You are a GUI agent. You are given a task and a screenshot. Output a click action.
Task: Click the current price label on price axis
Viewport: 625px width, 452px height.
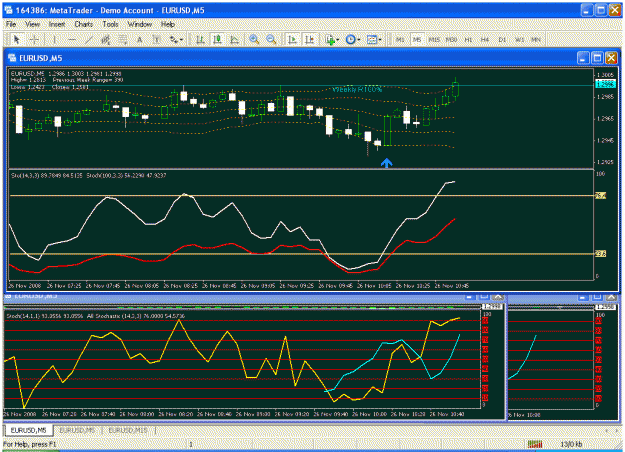point(606,84)
